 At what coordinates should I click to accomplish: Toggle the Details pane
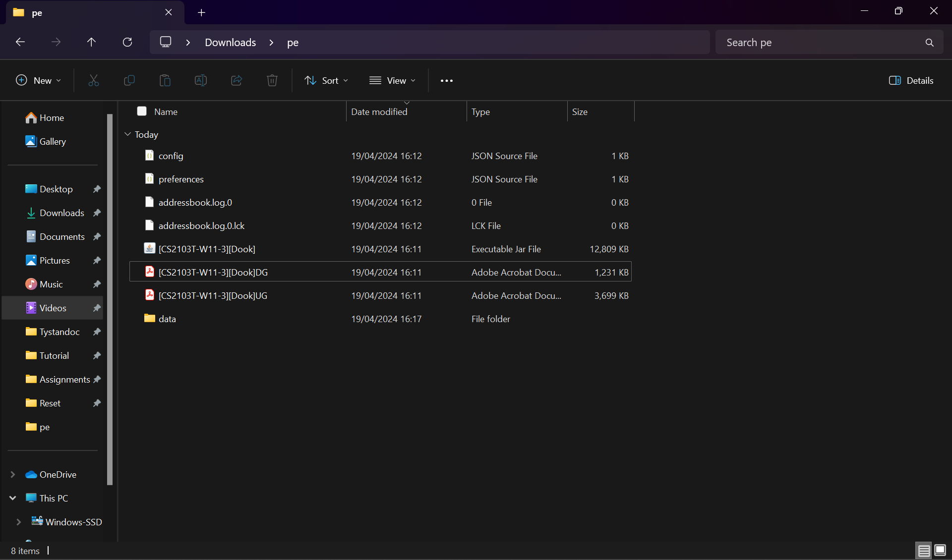click(x=911, y=80)
